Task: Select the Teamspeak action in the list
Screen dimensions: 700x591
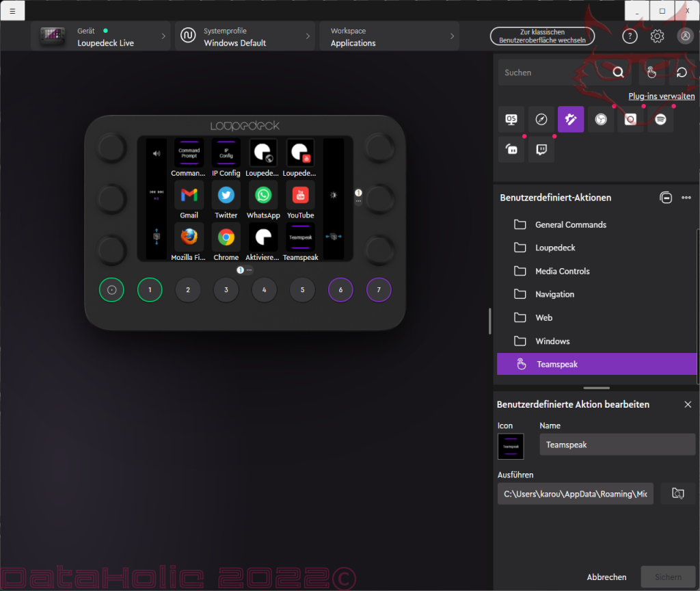Action: [596, 364]
